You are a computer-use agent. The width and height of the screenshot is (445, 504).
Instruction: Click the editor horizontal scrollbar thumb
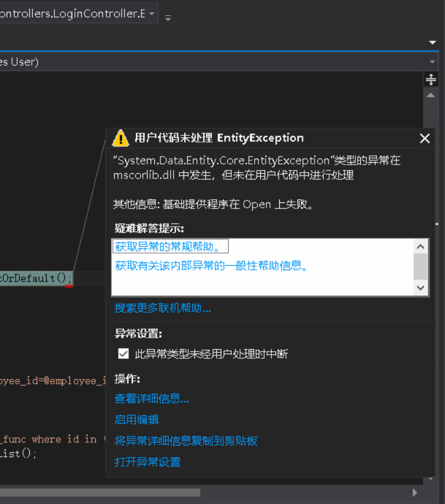point(100,492)
